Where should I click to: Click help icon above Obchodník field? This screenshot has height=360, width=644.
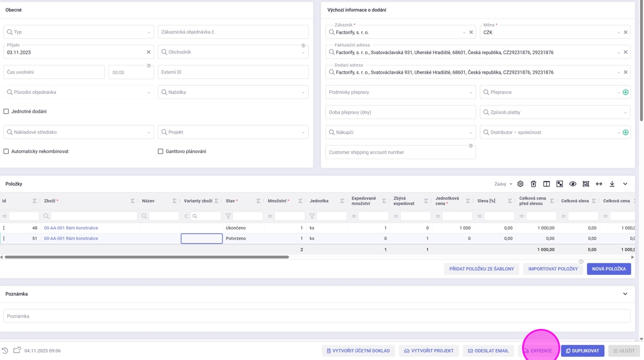tap(303, 45)
